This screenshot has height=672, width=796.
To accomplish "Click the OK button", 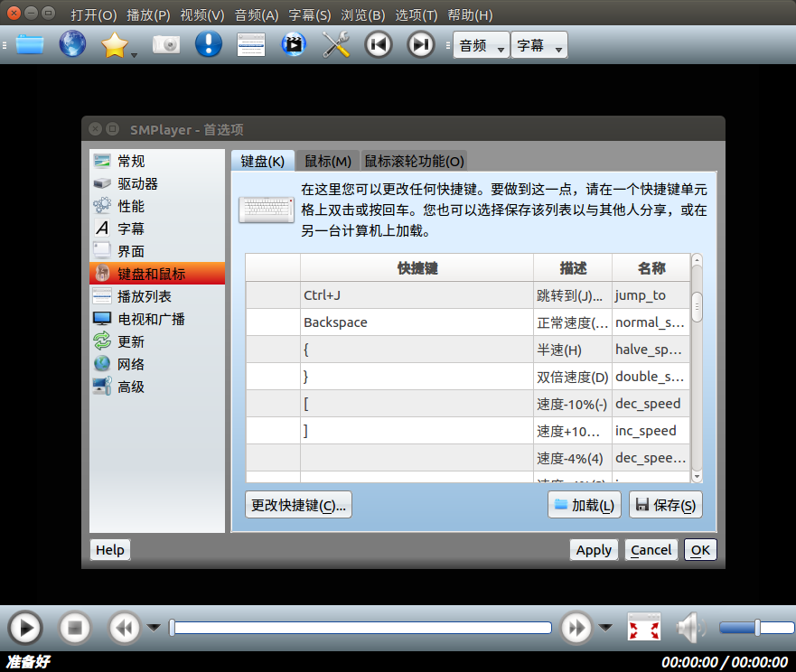I will click(x=700, y=550).
